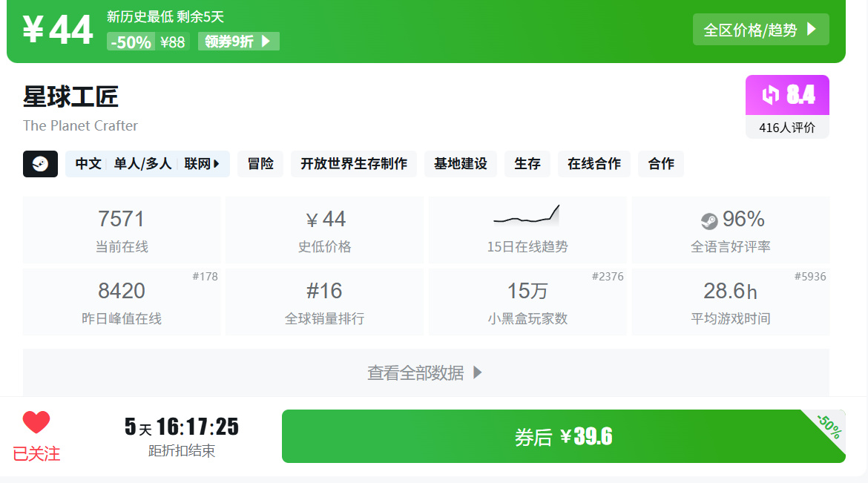Select the 生存 tag

(x=527, y=164)
